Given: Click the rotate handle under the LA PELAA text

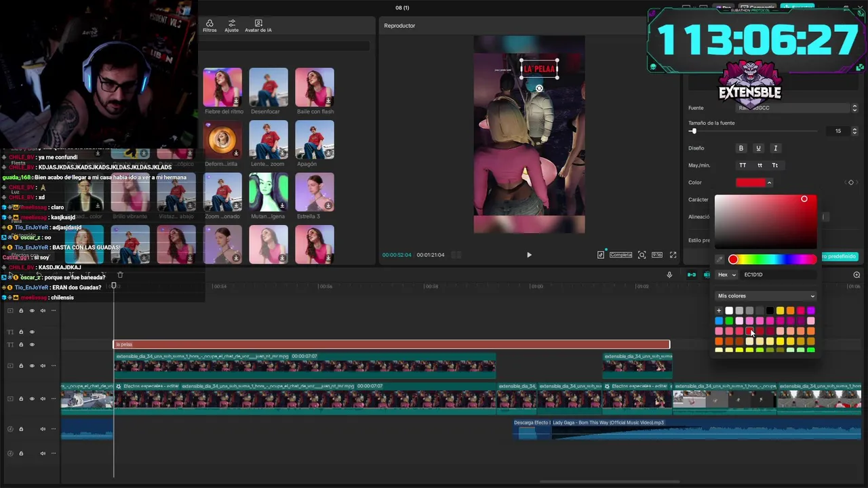Looking at the screenshot, I should pos(539,88).
